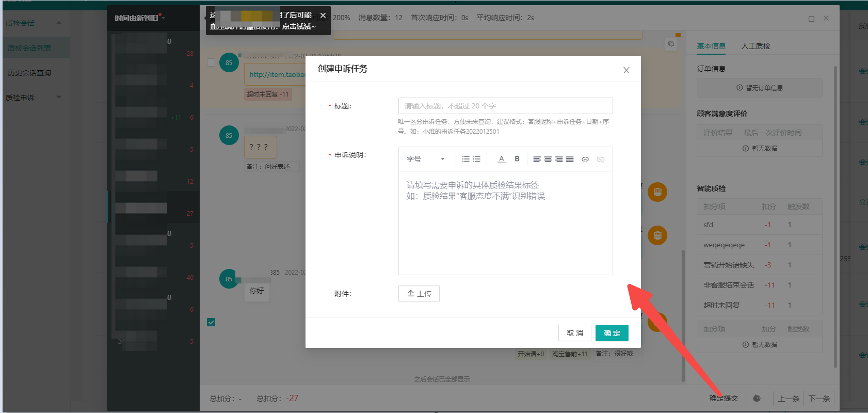
Task: Tick the unchecked checkbox beside the first message
Action: (x=211, y=62)
